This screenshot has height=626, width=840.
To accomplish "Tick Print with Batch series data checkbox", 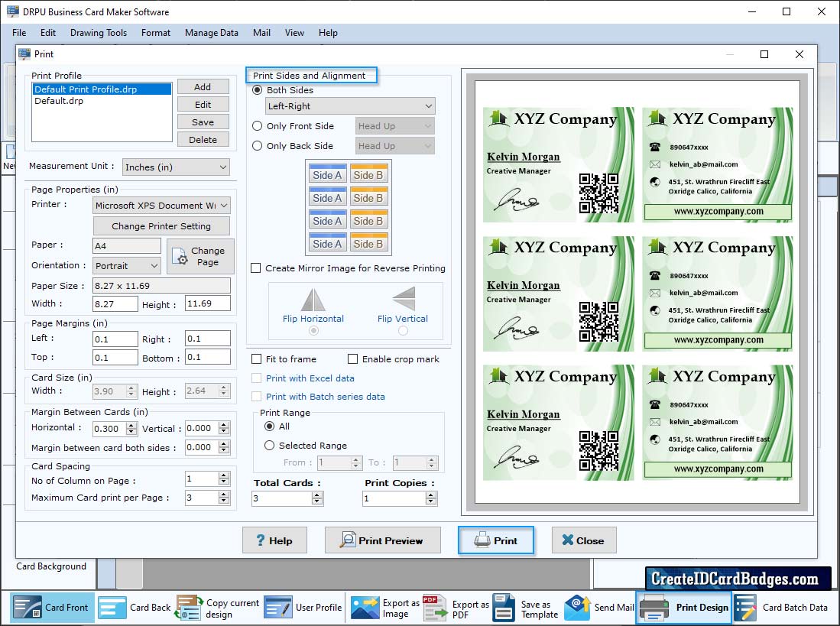I will (257, 396).
